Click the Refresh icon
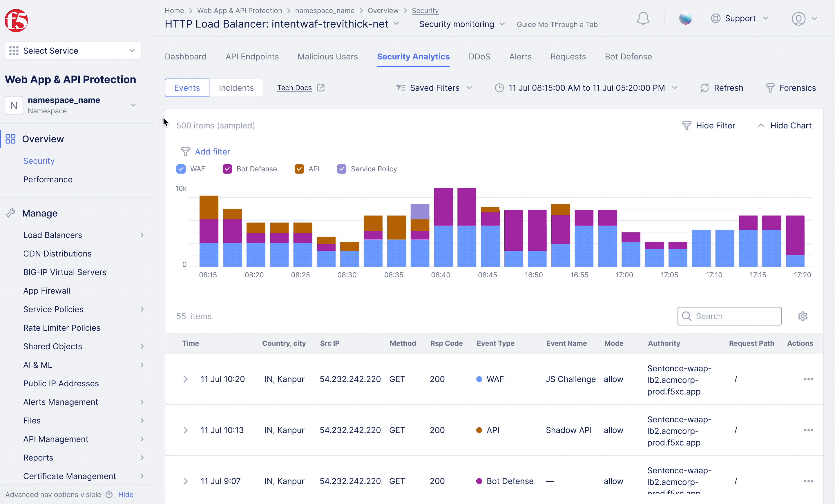This screenshot has height=504, width=835. pos(704,88)
